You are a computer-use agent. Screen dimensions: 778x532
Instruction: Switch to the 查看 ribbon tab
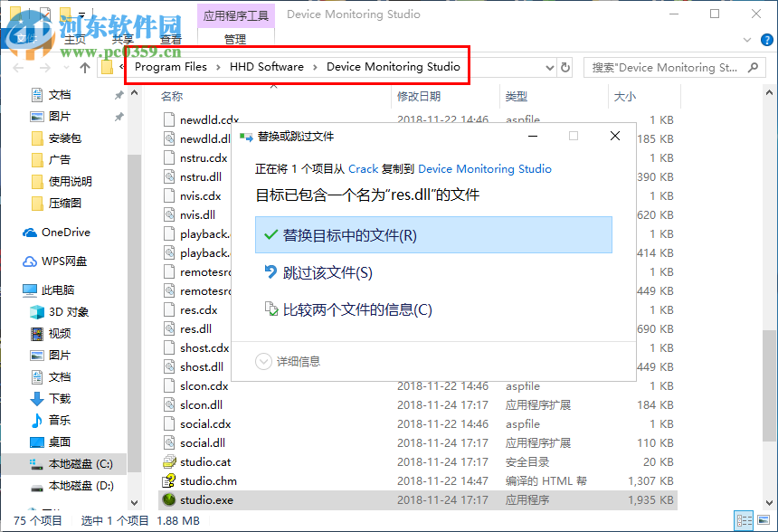pos(172,39)
